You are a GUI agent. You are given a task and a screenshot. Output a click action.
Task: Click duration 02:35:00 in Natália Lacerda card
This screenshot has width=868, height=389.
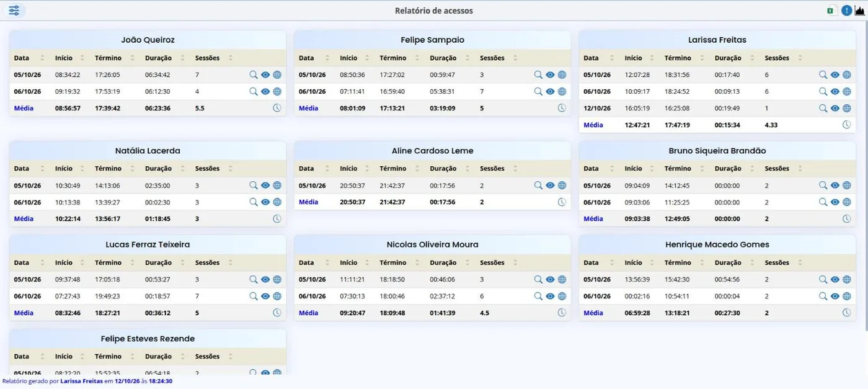pyautogui.click(x=157, y=185)
